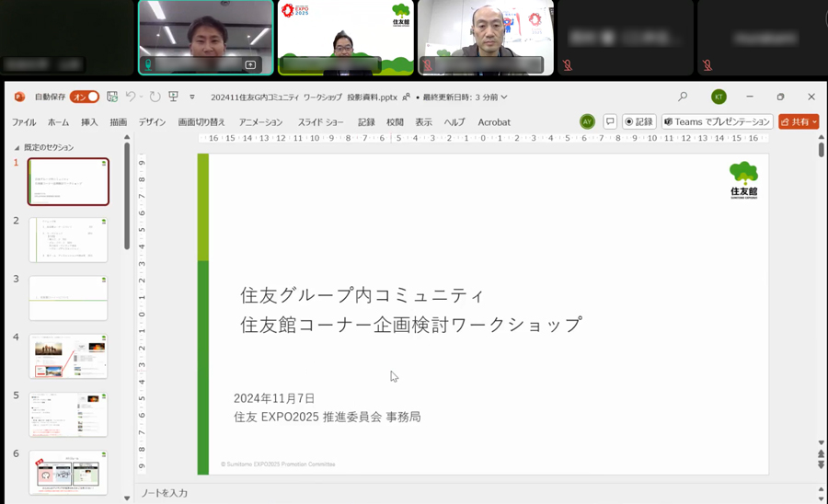Click the search magnifier icon in title bar

(x=683, y=97)
